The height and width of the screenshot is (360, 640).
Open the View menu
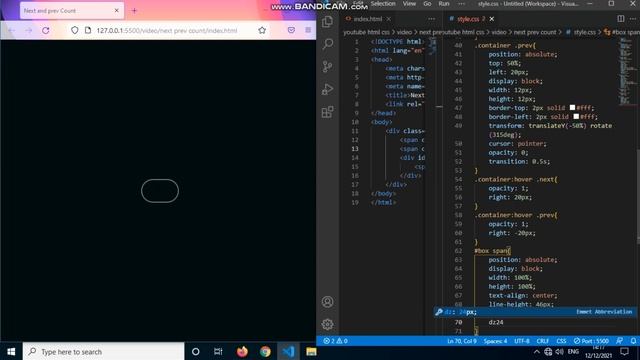(409, 4)
